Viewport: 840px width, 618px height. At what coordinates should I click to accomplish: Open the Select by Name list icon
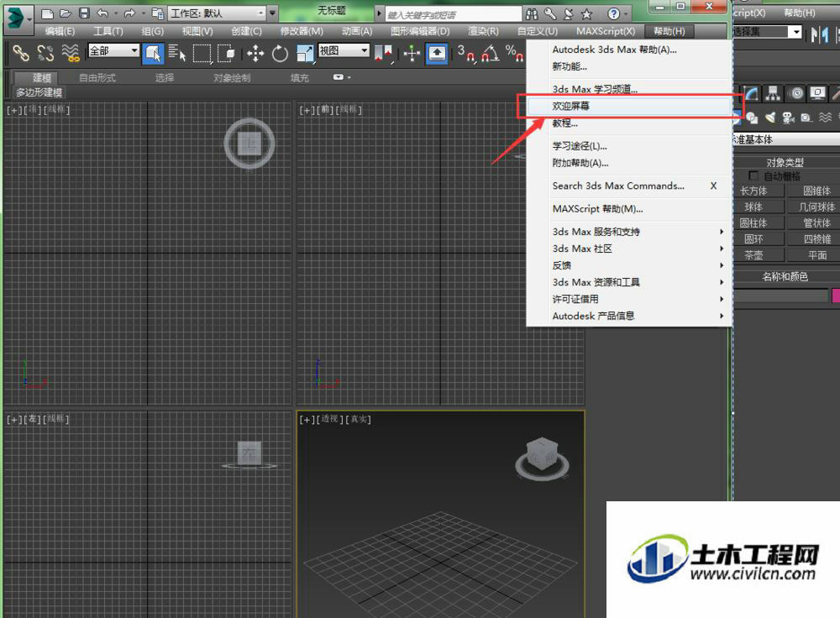(176, 53)
